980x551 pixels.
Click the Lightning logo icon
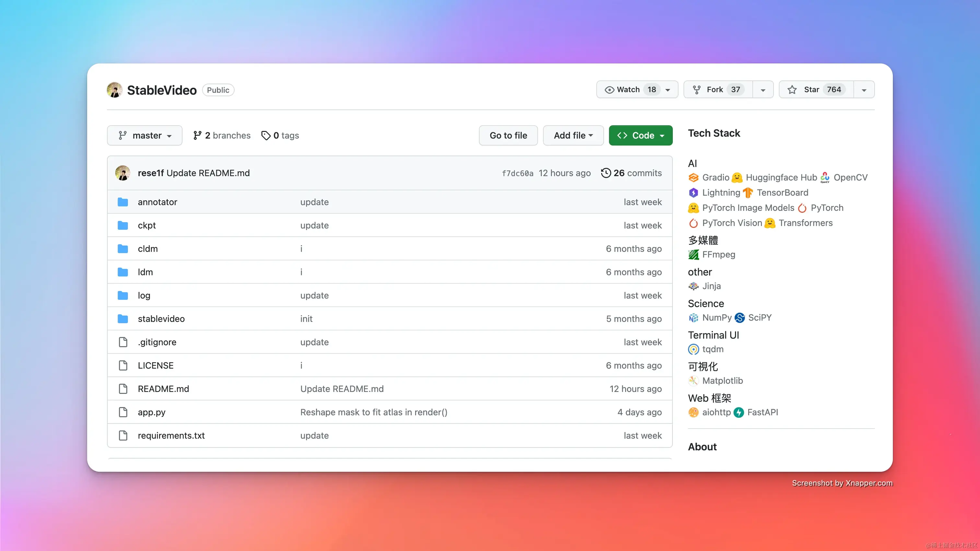pyautogui.click(x=693, y=193)
